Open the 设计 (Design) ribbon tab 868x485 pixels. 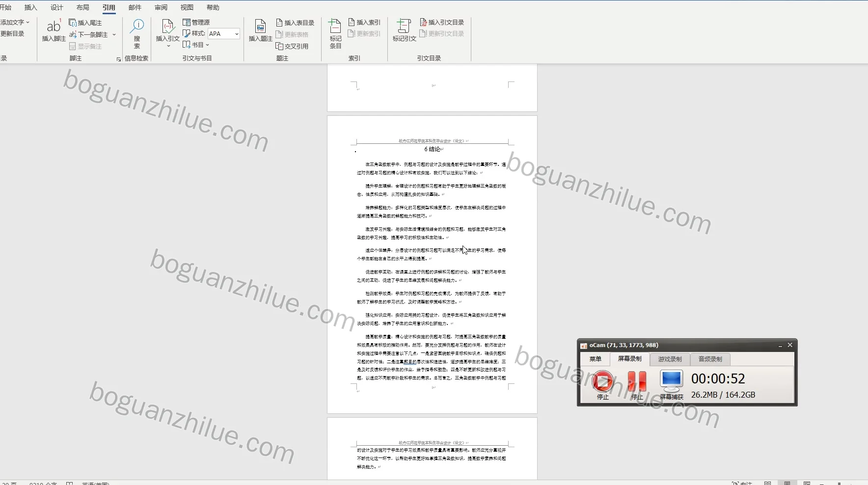(x=57, y=7)
